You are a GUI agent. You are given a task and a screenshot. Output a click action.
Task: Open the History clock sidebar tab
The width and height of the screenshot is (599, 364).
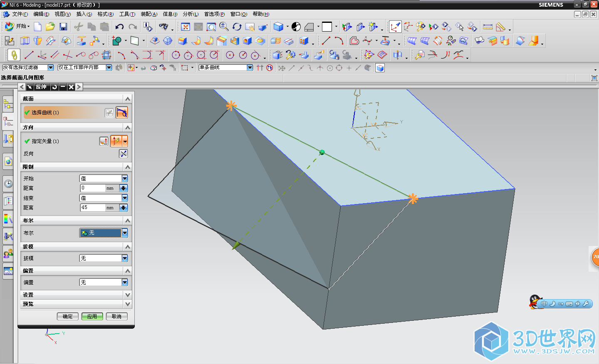tap(8, 184)
